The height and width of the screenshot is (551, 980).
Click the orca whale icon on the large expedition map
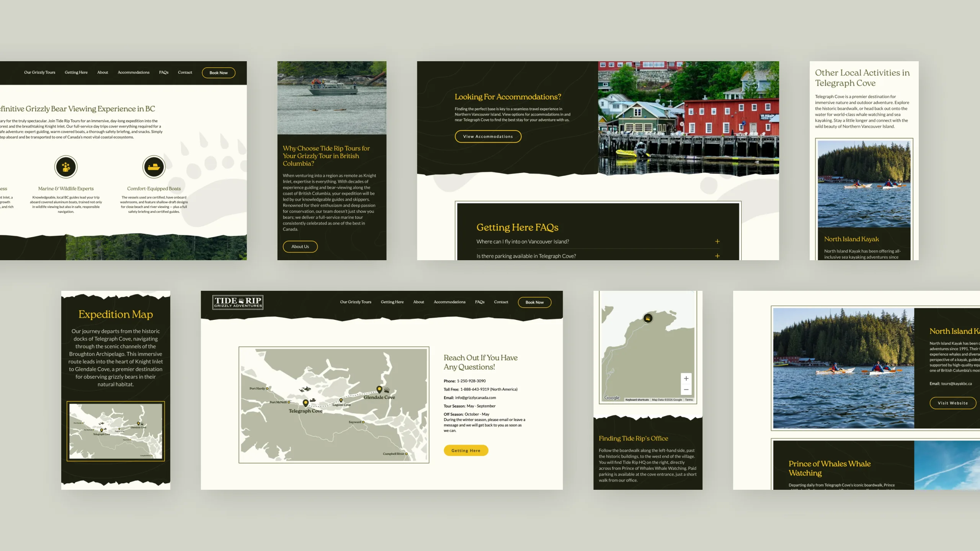click(305, 389)
